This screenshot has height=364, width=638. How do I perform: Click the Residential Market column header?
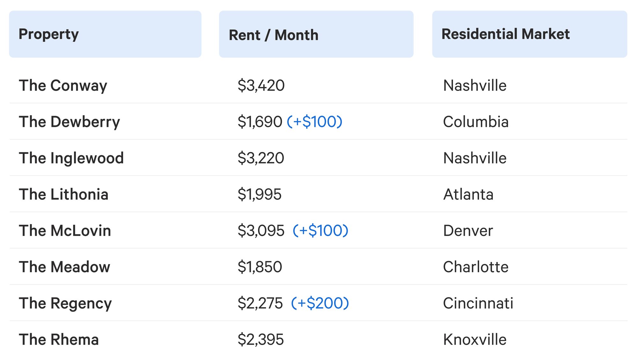530,34
